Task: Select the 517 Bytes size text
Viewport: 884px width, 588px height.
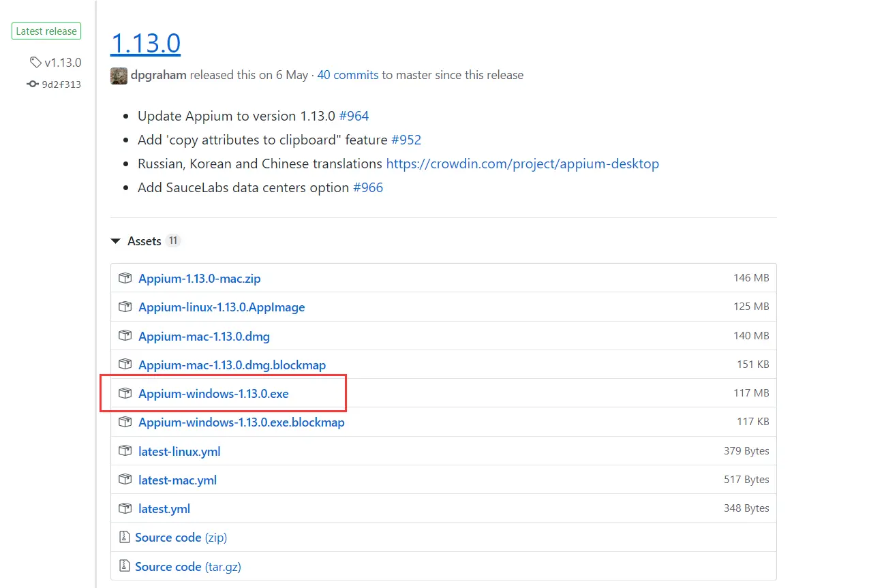Action: [746, 480]
